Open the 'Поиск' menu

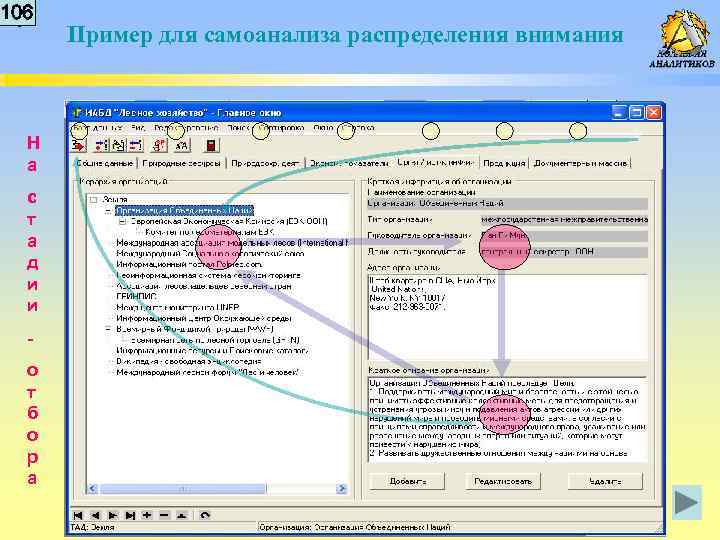click(x=238, y=128)
